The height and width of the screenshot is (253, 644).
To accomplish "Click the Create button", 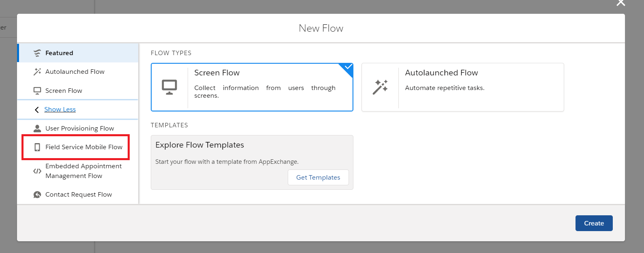I will click(594, 223).
